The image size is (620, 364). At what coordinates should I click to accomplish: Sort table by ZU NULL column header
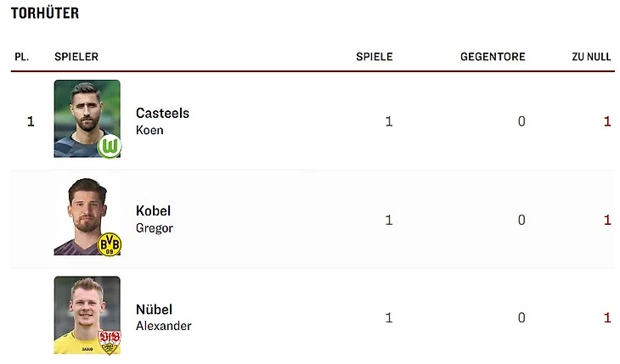pos(591,57)
